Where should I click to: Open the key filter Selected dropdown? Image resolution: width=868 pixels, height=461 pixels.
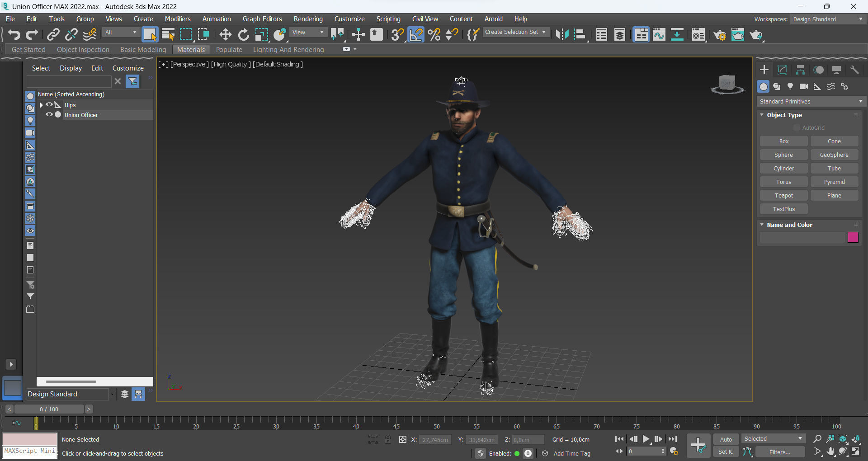(x=774, y=439)
